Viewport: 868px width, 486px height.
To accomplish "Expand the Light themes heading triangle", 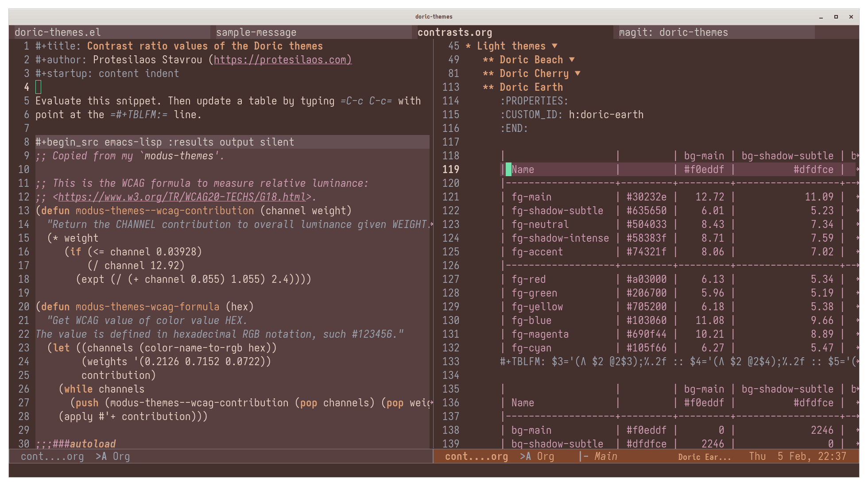I will [x=554, y=46].
